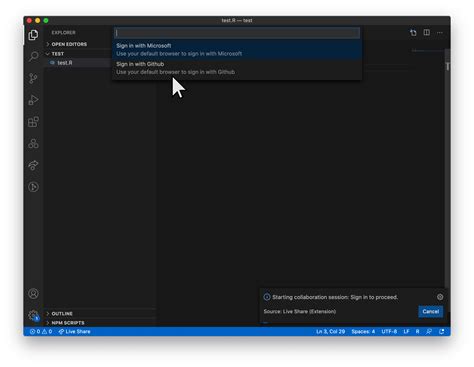Click the 'Source: Live Share (Extension)' text
This screenshot has width=474, height=367.
tap(300, 312)
